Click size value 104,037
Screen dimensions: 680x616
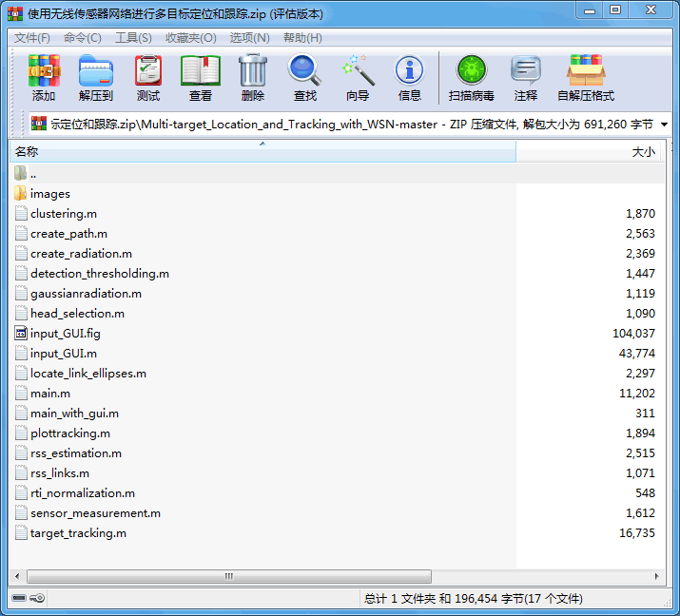point(633,333)
